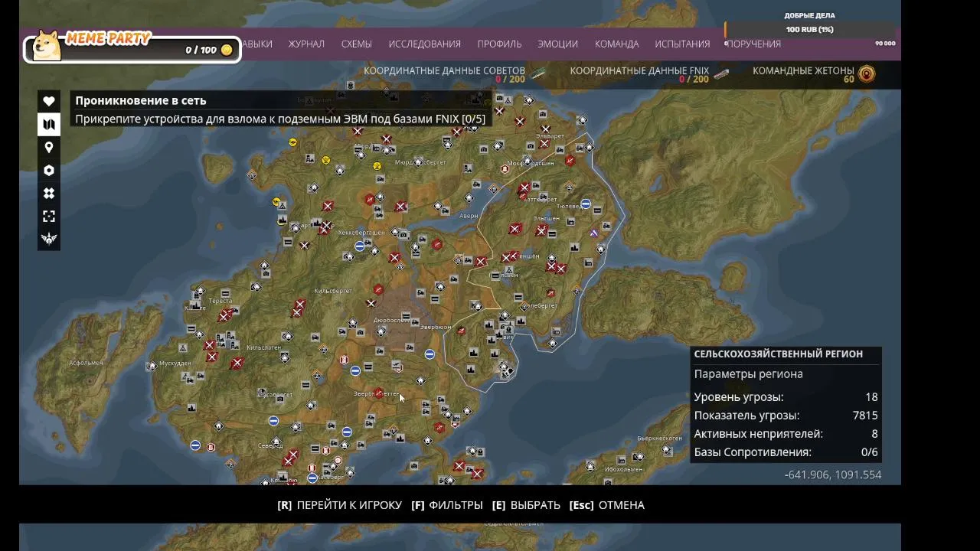Click the КОМАНДНЫЕ ЖЕТОНЫ label
Image resolution: width=980 pixels, height=551 pixels.
point(803,70)
